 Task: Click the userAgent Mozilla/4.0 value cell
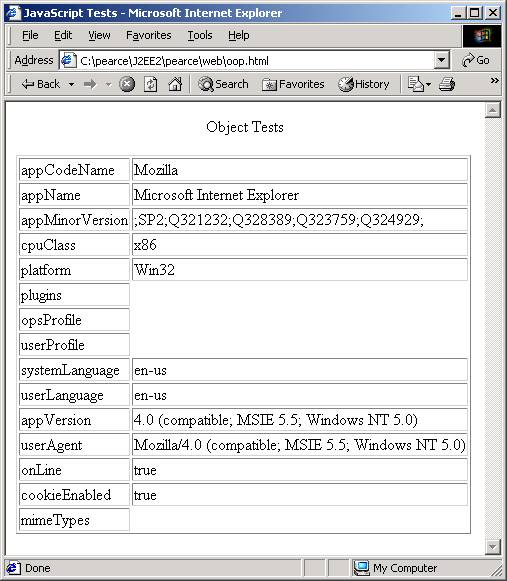pos(300,445)
